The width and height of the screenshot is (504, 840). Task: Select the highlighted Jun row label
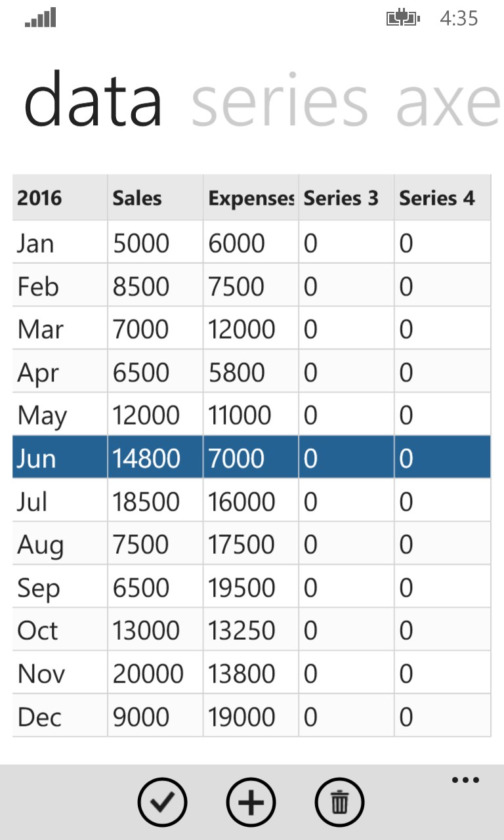coord(60,457)
